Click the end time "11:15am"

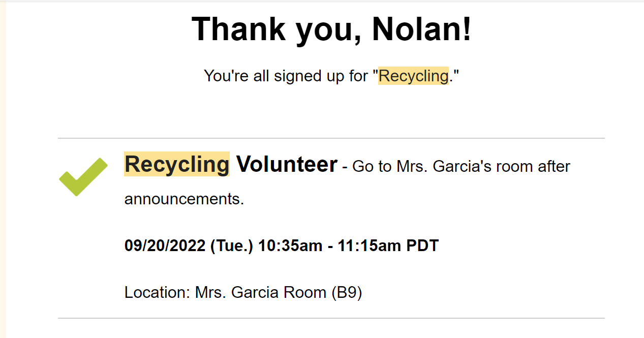point(370,246)
